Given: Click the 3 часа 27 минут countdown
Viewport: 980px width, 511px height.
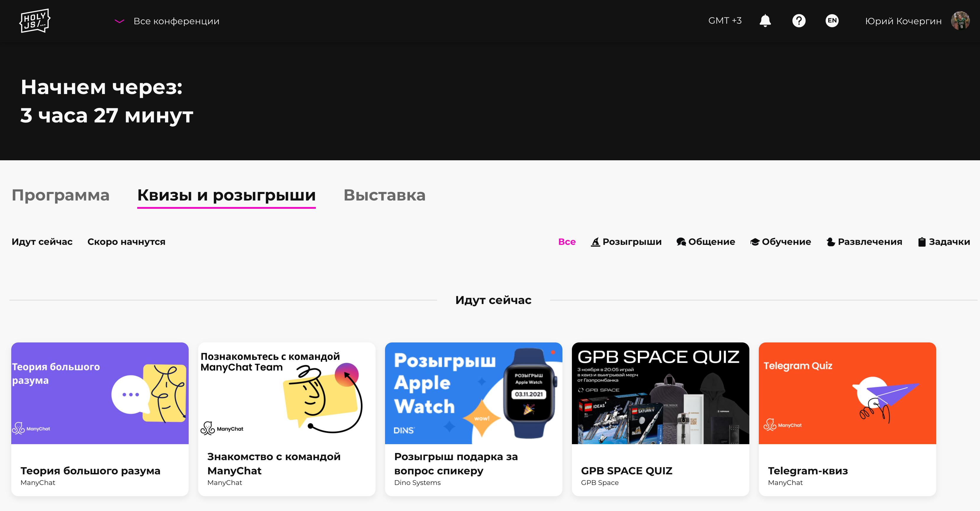Looking at the screenshot, I should (107, 115).
